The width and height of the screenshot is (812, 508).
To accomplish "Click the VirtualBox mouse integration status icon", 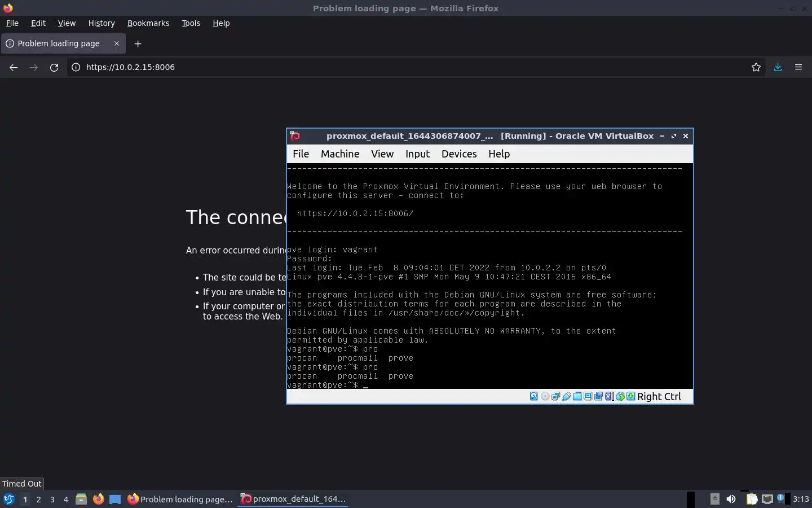I will pos(620,396).
